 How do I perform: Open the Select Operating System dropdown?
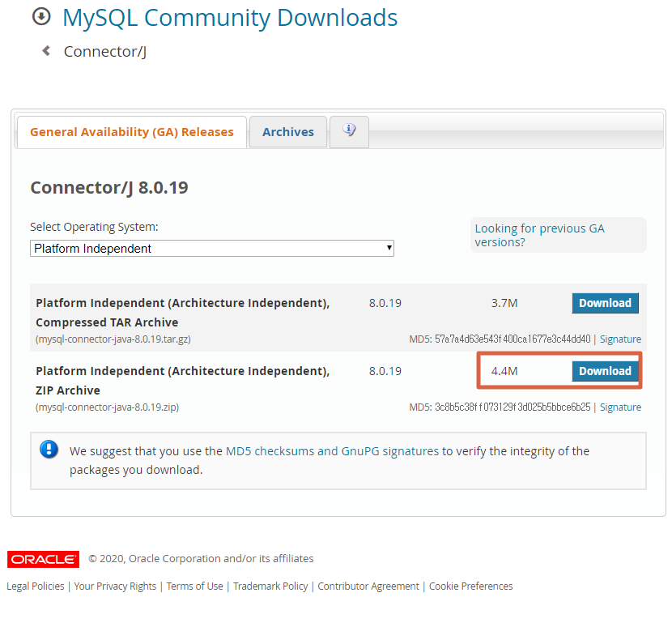(211, 249)
